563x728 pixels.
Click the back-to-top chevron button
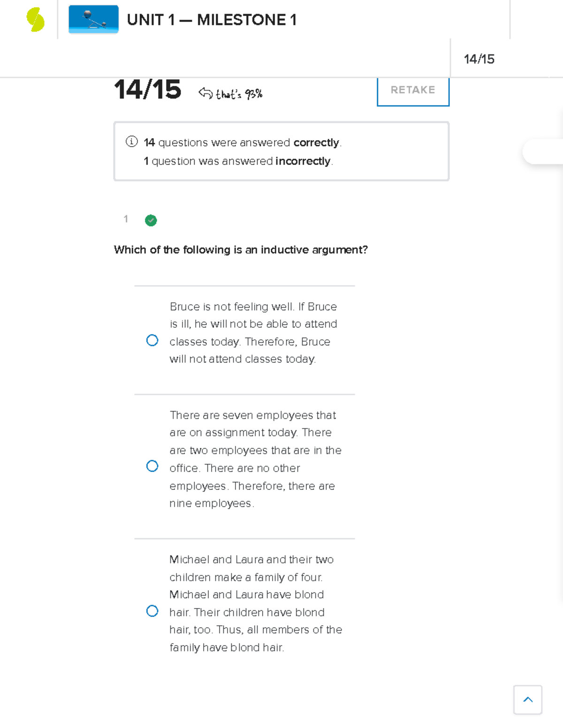coord(528,699)
